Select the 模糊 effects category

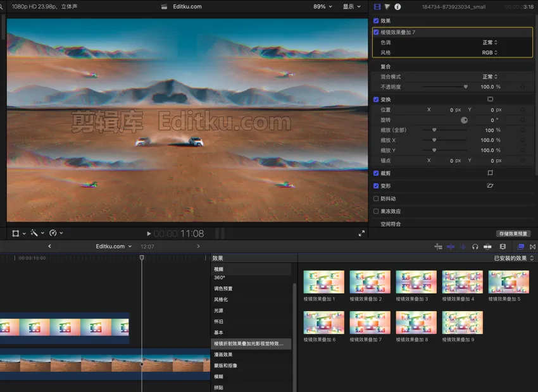pyautogui.click(x=218, y=376)
